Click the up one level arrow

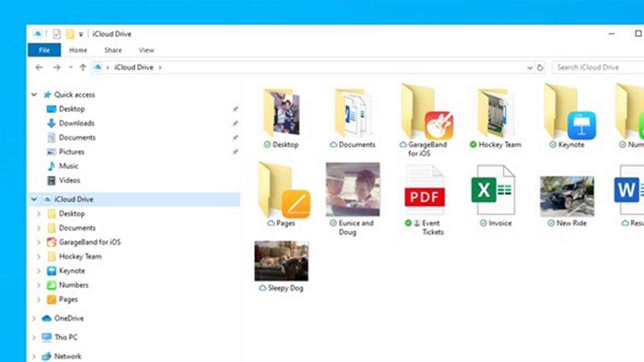click(83, 67)
